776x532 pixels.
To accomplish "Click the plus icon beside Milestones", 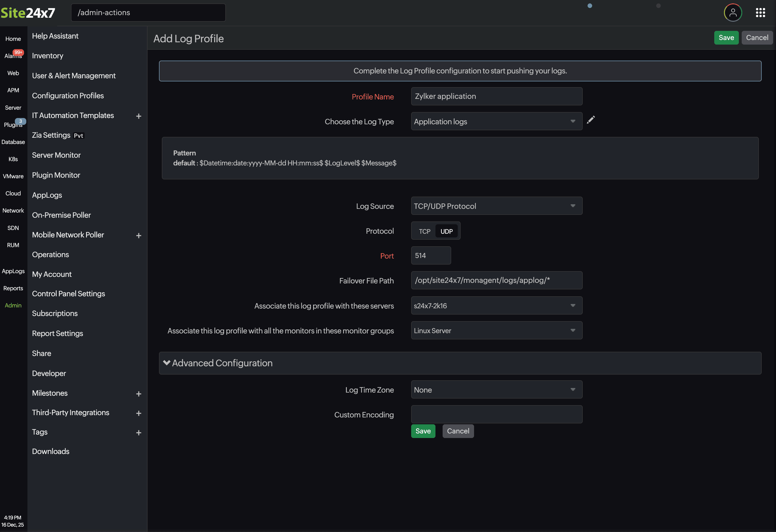I will point(139,394).
